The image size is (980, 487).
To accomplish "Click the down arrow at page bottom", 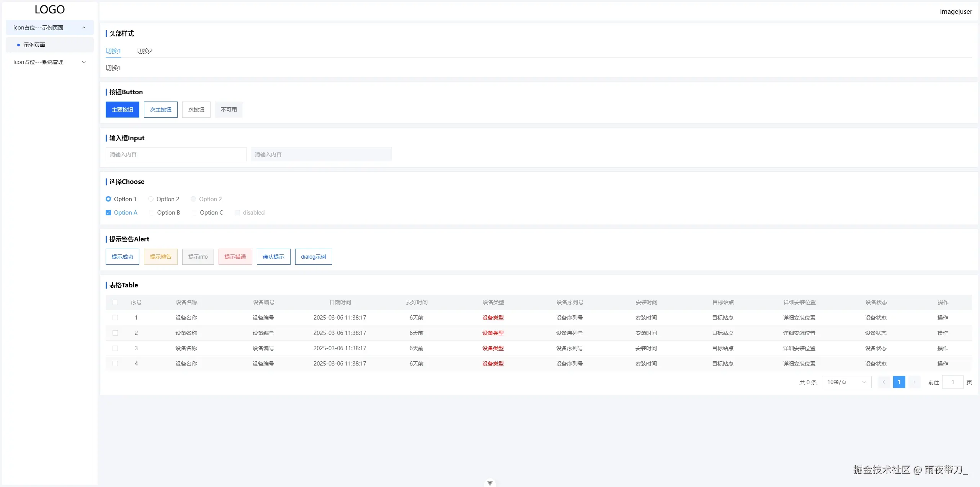I will [x=490, y=483].
